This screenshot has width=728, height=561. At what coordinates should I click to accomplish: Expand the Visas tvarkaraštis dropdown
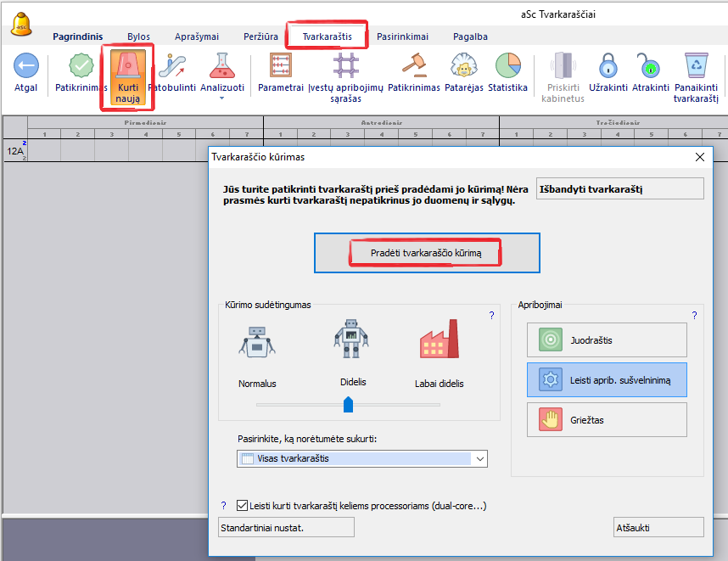pos(480,459)
